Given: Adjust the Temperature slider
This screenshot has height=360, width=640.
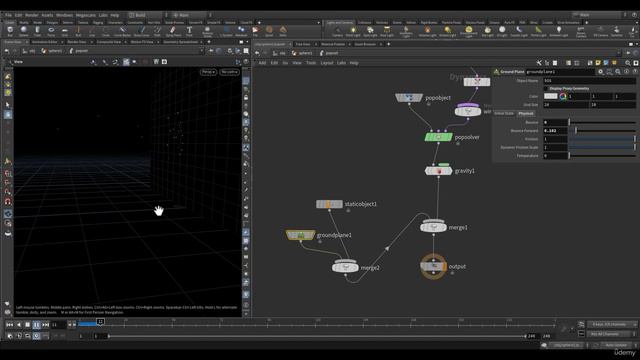Looking at the screenshot, I should (x=602, y=156).
